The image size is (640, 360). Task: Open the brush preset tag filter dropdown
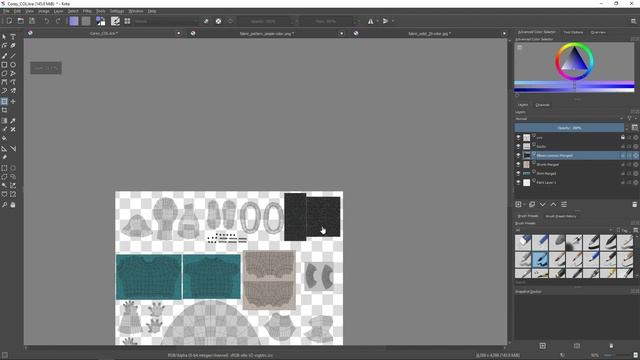click(x=564, y=230)
